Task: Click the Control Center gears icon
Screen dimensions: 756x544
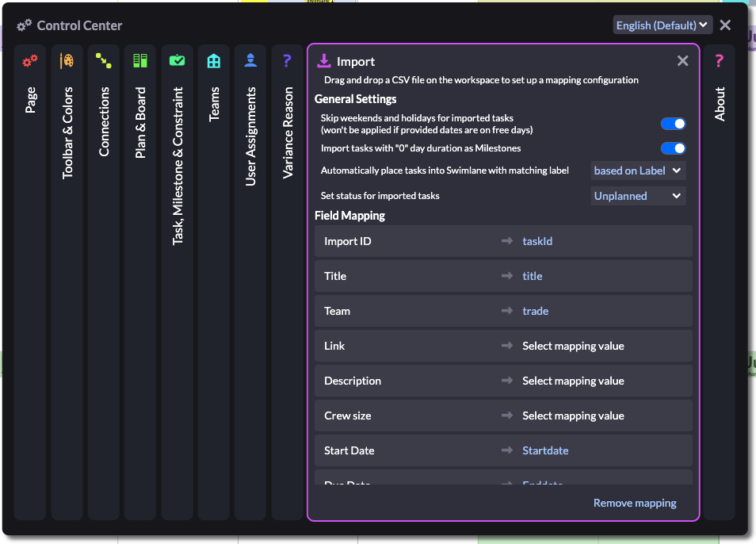Action: click(24, 25)
